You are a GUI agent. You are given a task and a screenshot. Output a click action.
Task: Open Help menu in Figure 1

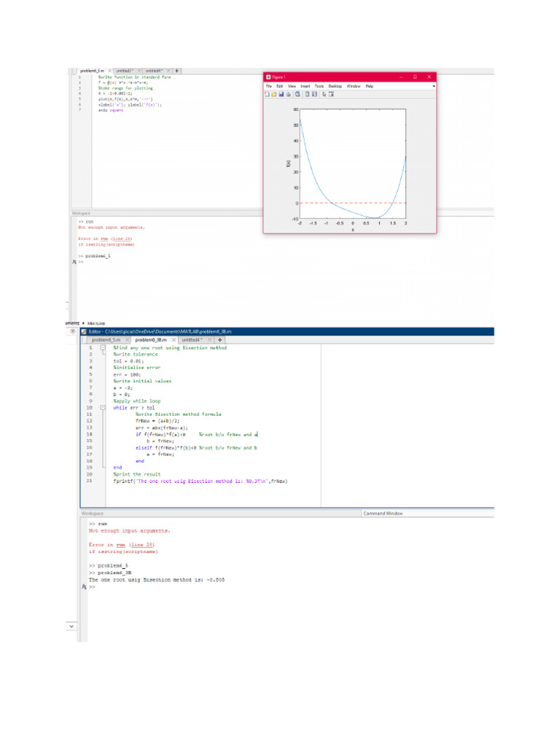coord(370,86)
